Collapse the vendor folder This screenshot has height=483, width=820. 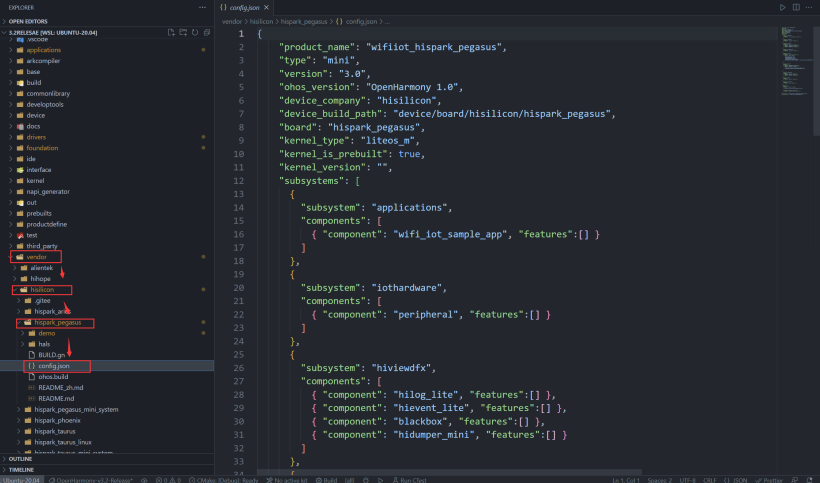pyautogui.click(x=37, y=257)
